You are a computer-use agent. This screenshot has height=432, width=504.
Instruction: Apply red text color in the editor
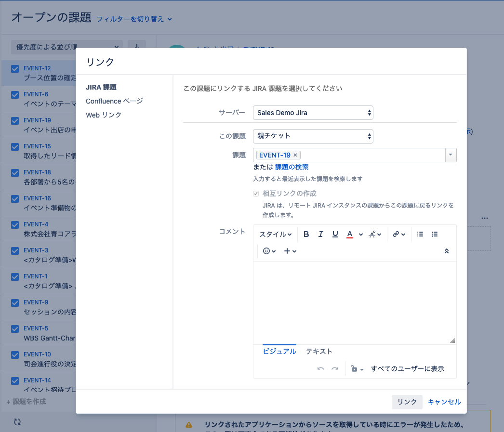(x=350, y=234)
